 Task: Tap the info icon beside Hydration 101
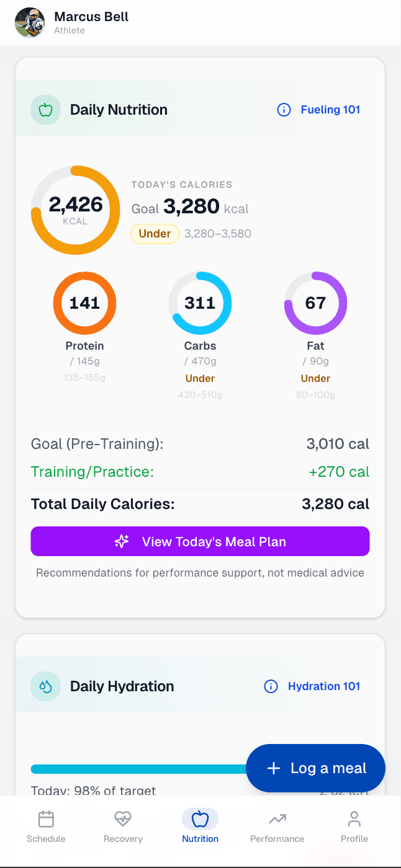(271, 686)
